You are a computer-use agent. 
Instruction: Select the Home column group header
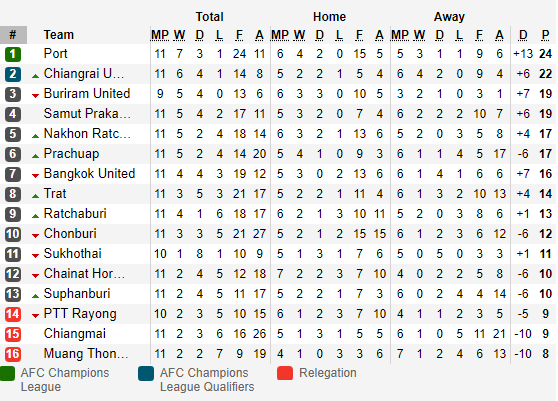329,17
